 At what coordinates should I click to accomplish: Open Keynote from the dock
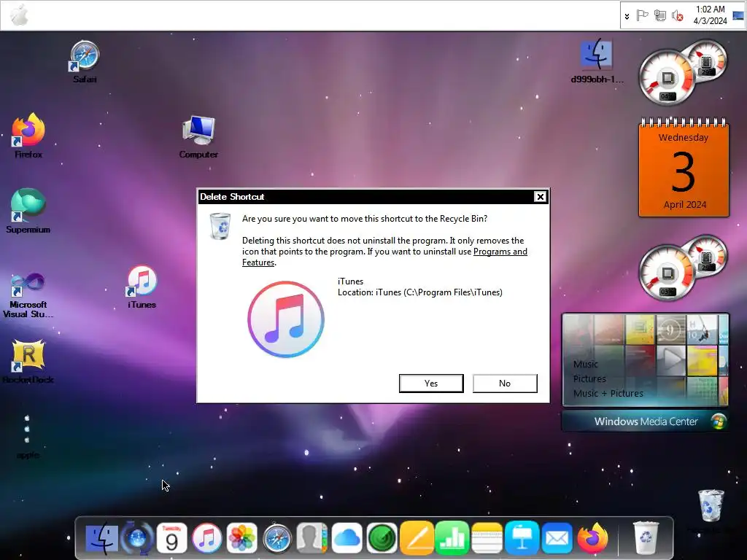pos(522,539)
